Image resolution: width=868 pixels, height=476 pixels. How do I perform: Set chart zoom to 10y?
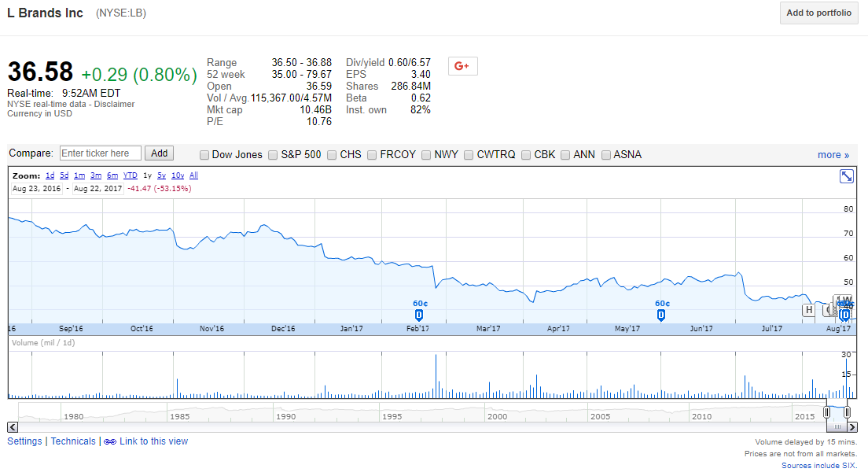[x=178, y=175]
